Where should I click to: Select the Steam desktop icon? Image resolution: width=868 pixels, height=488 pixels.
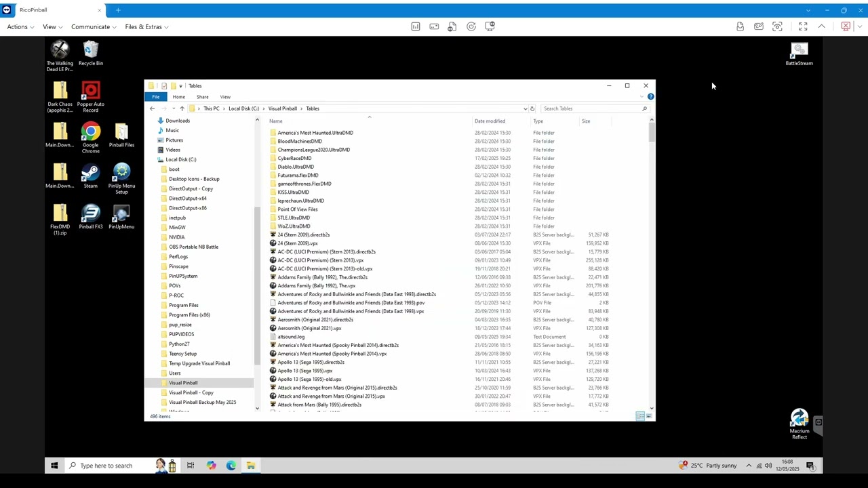[90, 176]
